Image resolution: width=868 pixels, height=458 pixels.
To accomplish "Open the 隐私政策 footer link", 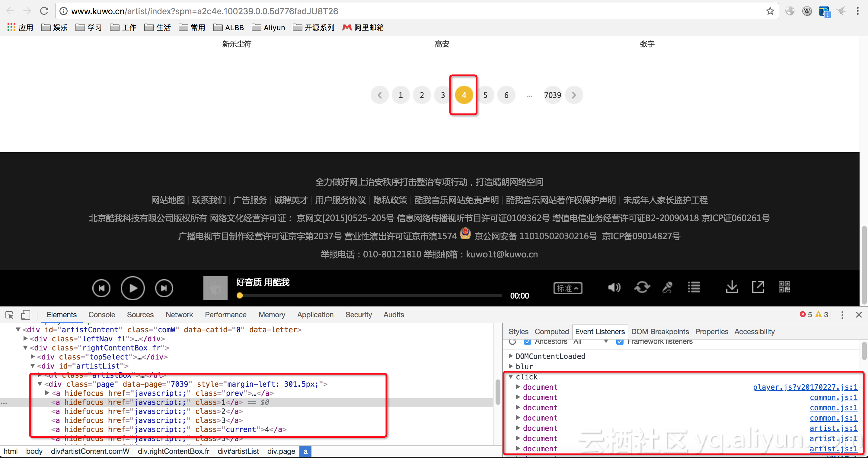I will coord(390,200).
